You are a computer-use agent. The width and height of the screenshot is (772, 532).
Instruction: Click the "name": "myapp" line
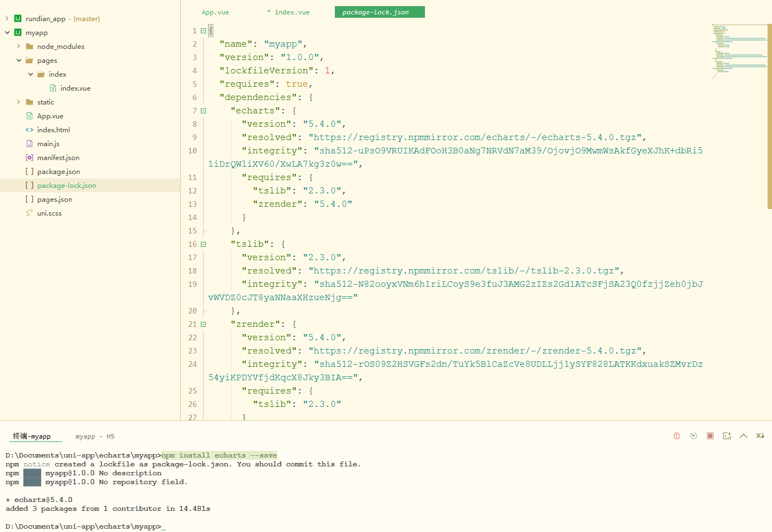(x=263, y=44)
